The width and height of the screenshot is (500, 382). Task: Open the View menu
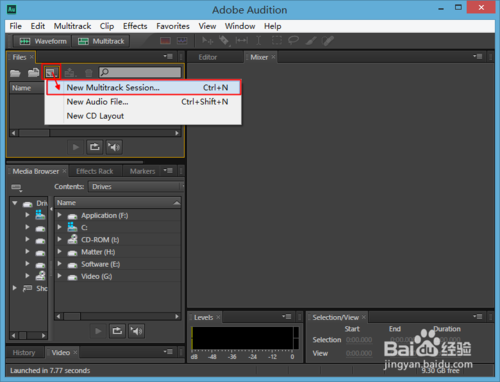click(x=207, y=26)
